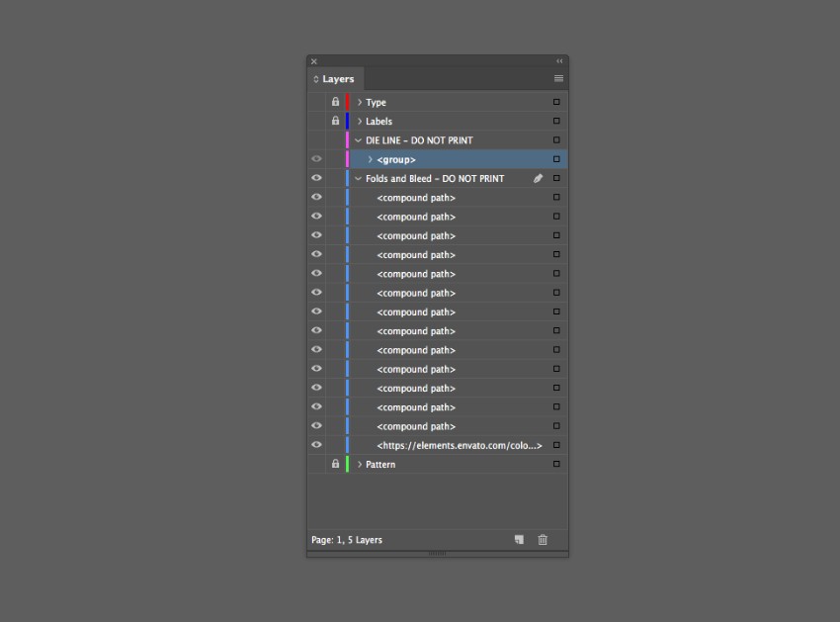Click the Create New Layer icon
This screenshot has width=840, height=622.
[x=519, y=540]
